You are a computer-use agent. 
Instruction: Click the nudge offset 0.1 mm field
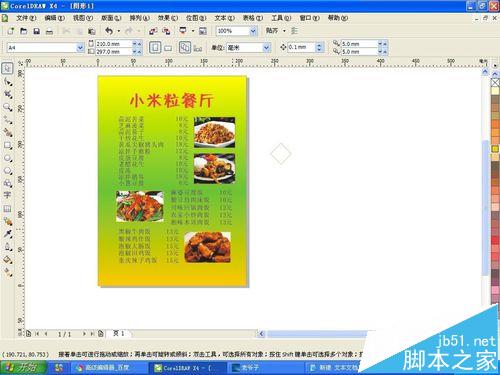pos(301,47)
